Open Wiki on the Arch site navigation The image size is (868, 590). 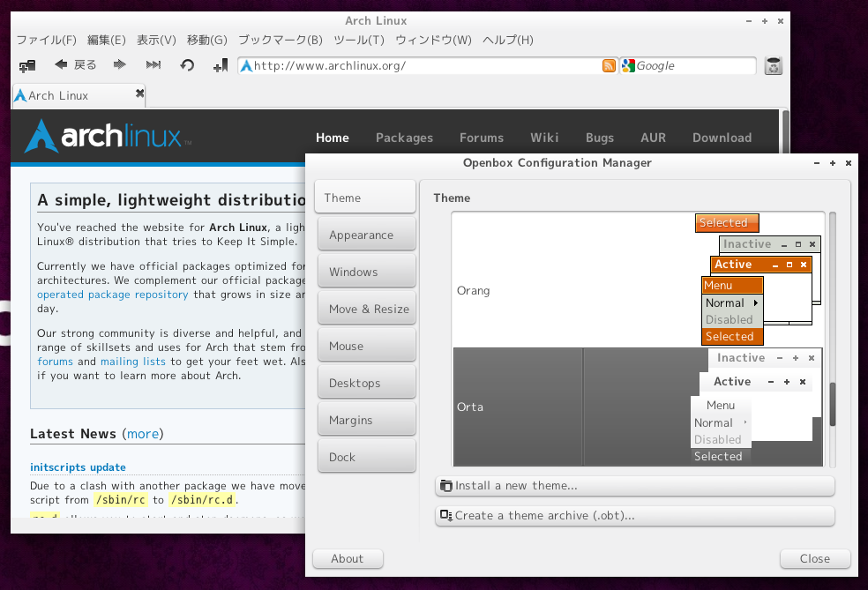coord(544,138)
